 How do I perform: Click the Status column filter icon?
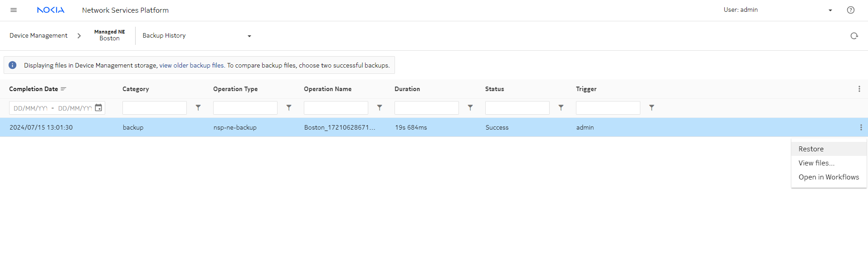click(x=561, y=108)
